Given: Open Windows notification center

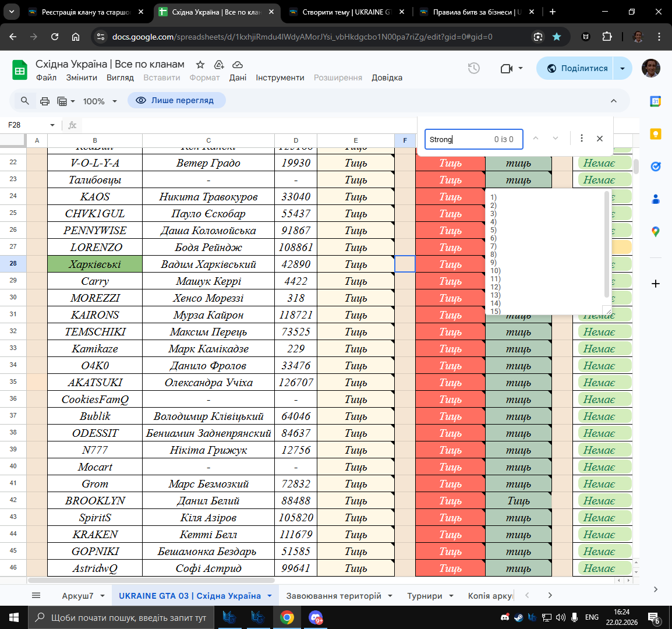Looking at the screenshot, I should (654, 618).
